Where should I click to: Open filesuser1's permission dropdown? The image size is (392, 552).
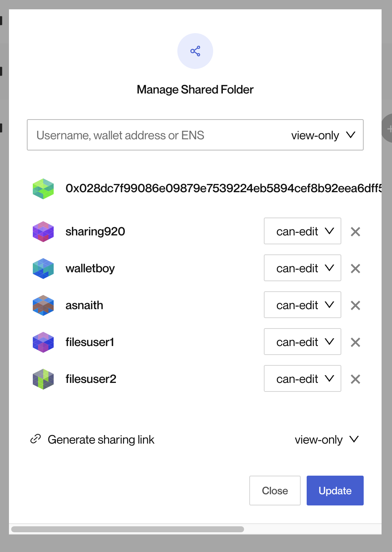point(302,342)
